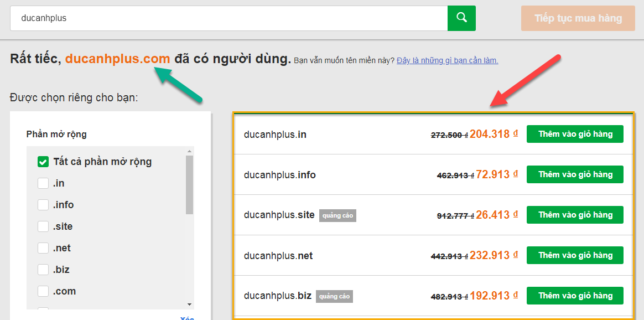This screenshot has width=644, height=320.
Task: Toggle the .biz extension checkbox
Action: pyautogui.click(x=43, y=270)
